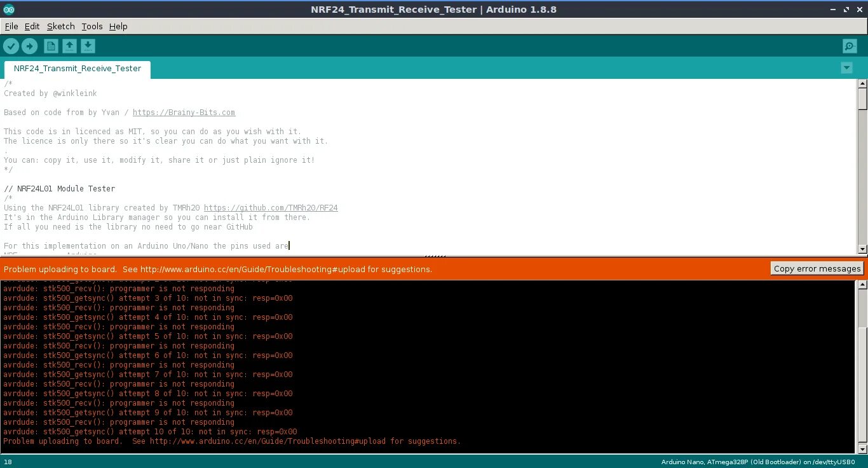Click the Verify sketch checkmark icon

point(11,46)
